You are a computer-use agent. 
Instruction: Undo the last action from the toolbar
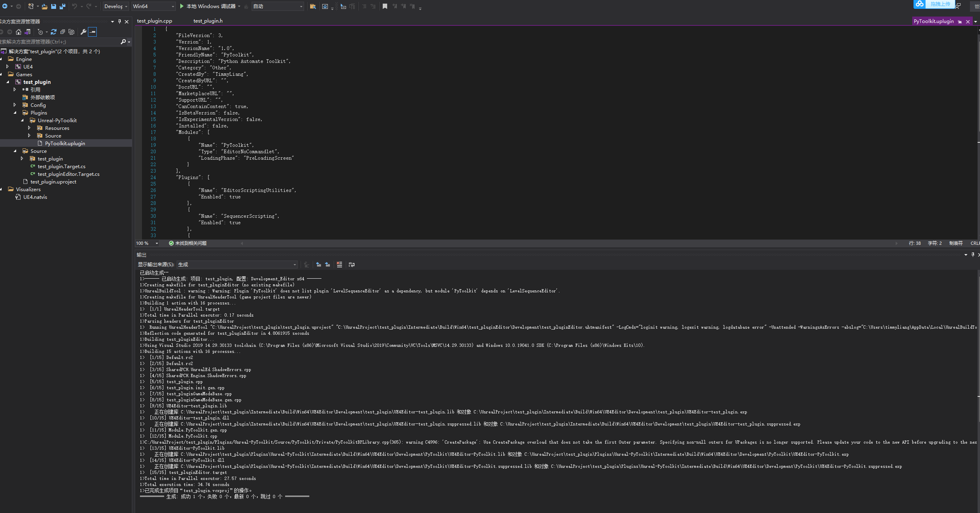click(75, 6)
